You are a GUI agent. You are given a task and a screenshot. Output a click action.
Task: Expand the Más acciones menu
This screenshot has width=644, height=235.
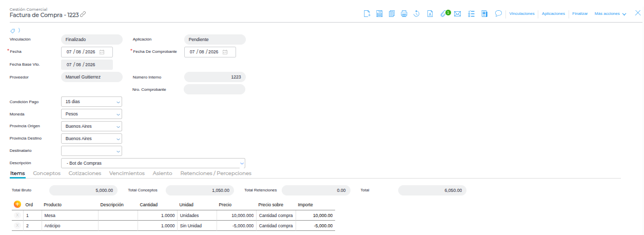610,14
